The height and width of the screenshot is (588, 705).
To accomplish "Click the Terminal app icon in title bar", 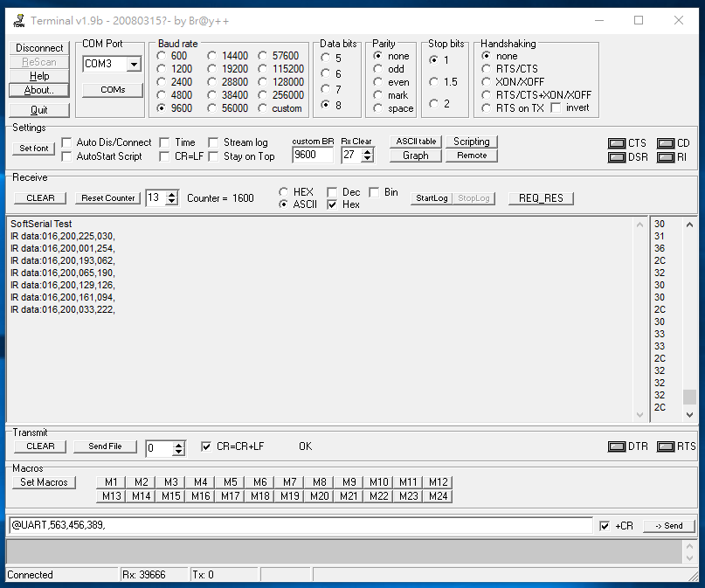I will tap(20, 19).
